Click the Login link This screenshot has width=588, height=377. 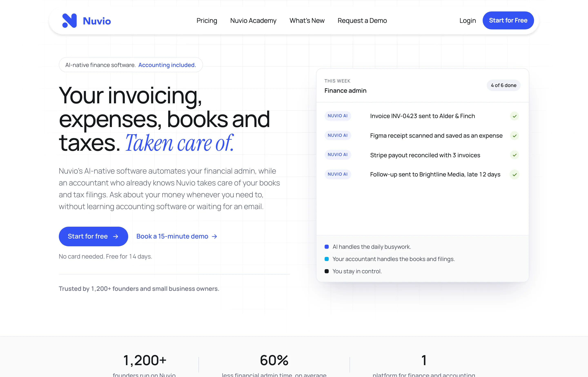(x=468, y=21)
